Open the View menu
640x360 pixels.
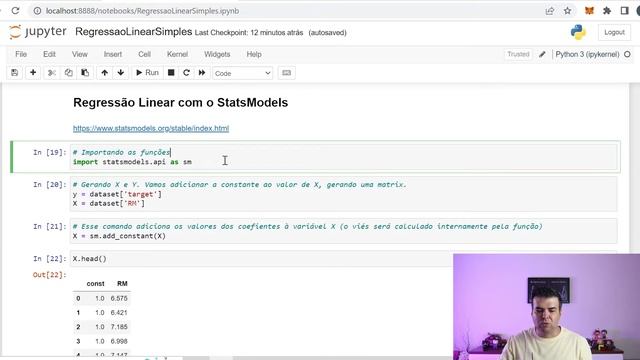point(80,54)
